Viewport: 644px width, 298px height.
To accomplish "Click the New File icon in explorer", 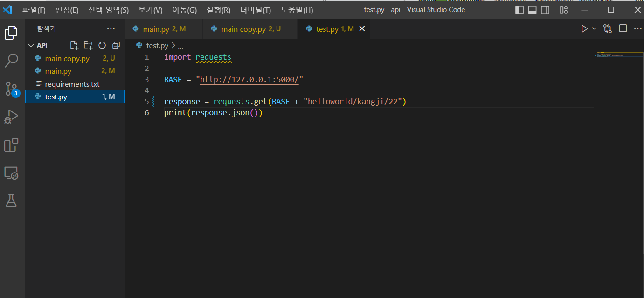I will [74, 45].
